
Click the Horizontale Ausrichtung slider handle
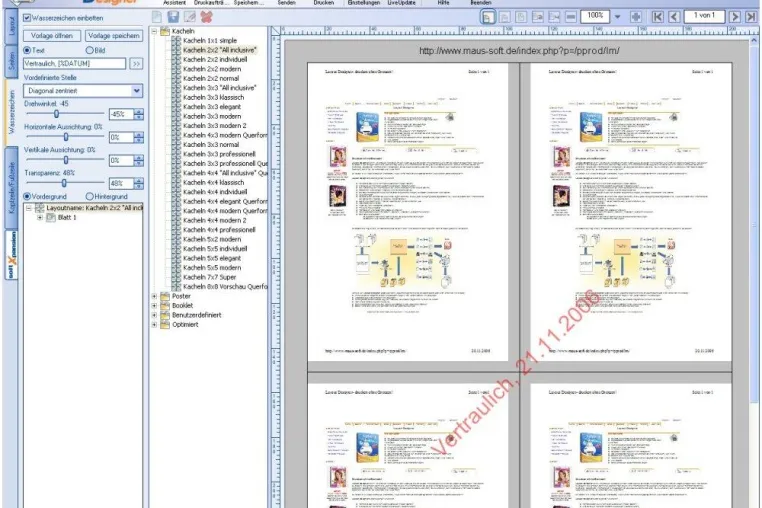pos(66,137)
